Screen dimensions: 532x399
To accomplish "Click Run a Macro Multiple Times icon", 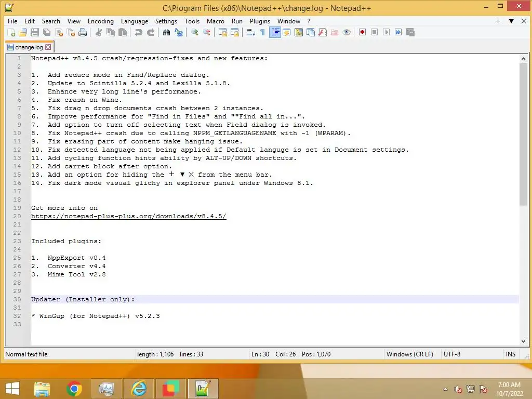I will click(x=398, y=32).
